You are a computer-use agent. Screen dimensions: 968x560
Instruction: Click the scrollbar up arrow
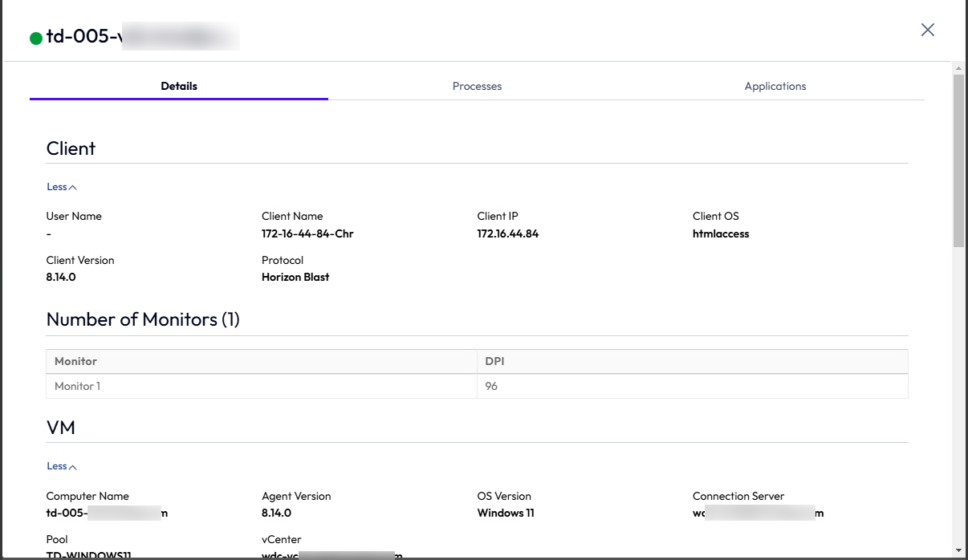coord(958,69)
